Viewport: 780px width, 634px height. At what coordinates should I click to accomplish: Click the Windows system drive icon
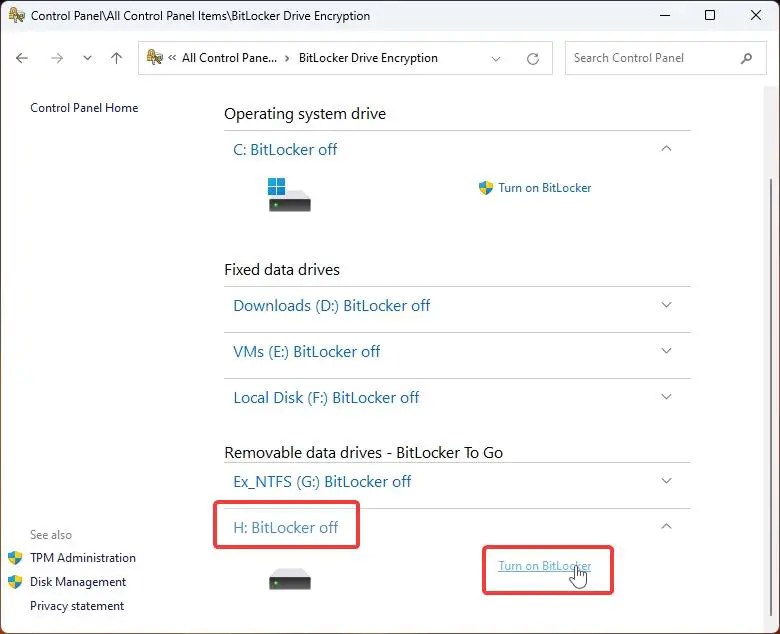(289, 194)
